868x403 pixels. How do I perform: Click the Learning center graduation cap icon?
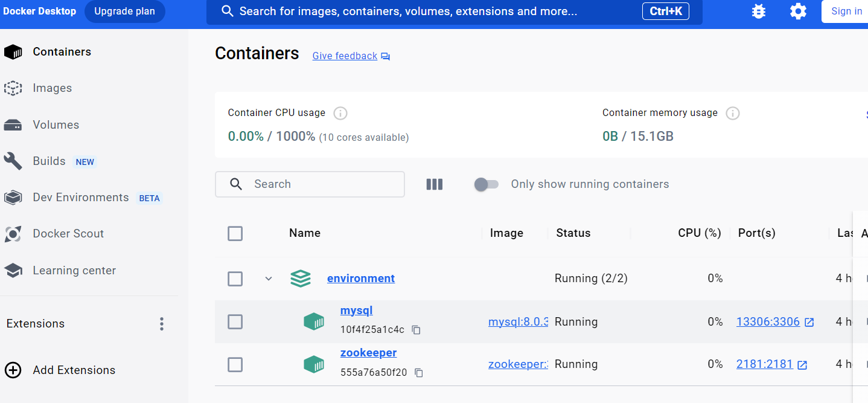point(13,271)
